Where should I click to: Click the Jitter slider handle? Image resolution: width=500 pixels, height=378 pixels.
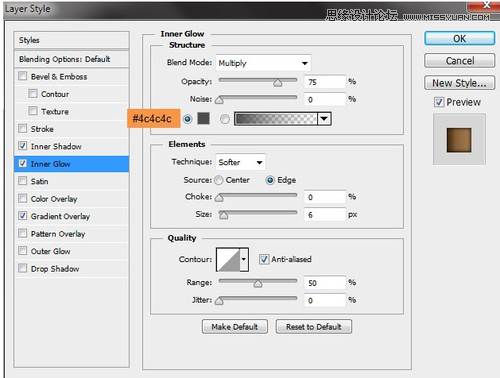click(x=219, y=301)
